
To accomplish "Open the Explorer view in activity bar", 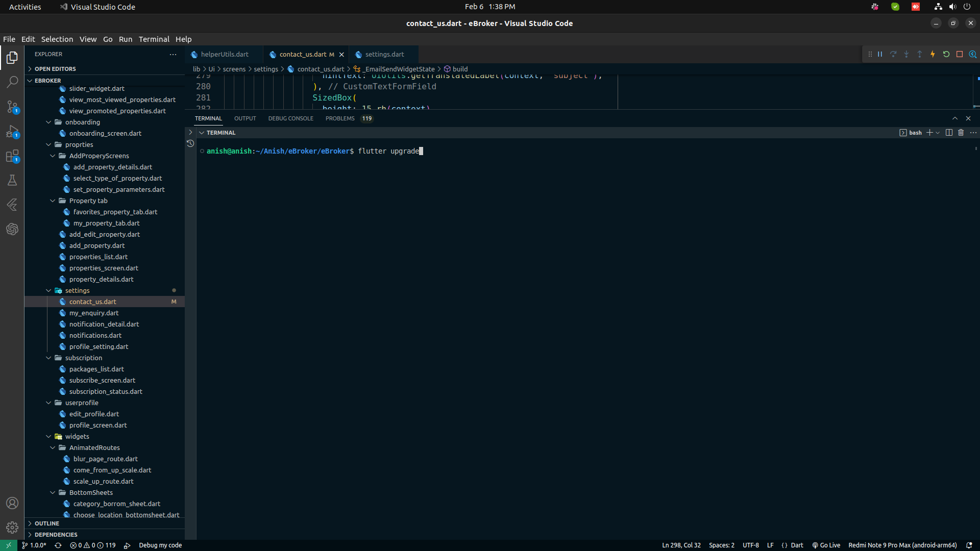I will click(12, 58).
